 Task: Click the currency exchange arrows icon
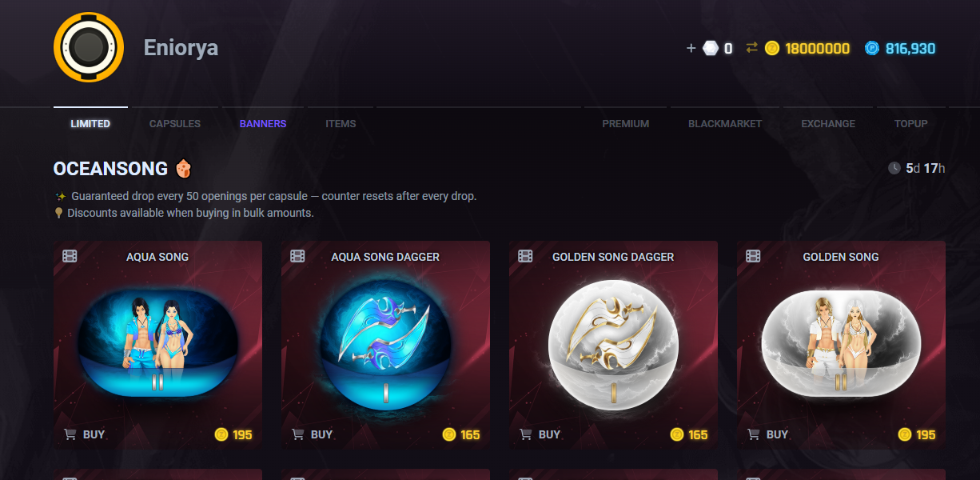point(751,48)
